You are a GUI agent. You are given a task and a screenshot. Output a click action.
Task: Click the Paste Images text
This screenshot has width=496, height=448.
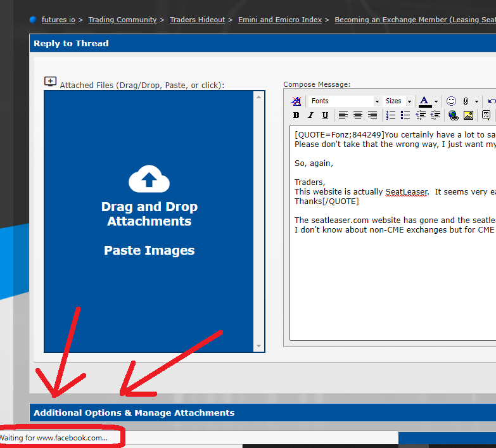[x=149, y=250]
